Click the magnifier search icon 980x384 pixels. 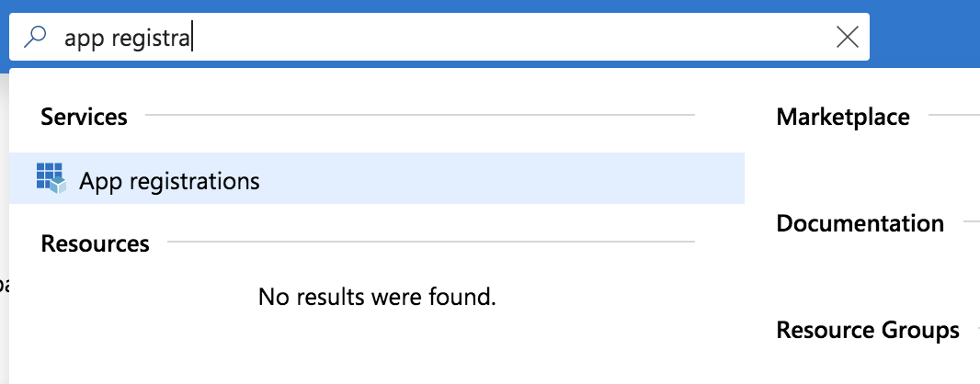click(x=36, y=37)
